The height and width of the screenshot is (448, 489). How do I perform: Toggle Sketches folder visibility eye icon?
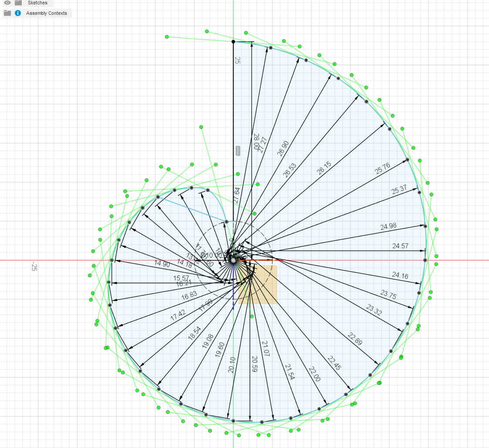tap(7, 3)
